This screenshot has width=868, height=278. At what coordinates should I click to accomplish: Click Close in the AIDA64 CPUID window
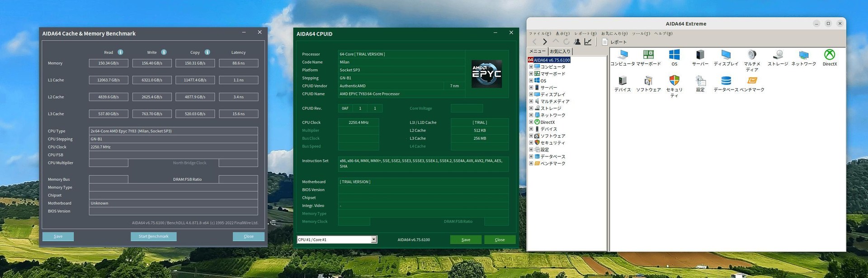500,240
